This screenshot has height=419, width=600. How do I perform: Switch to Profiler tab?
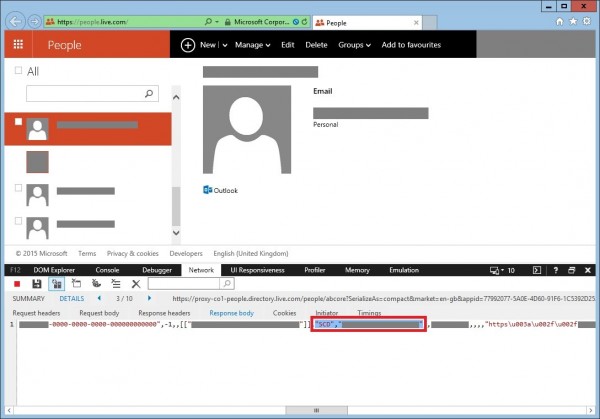[315, 270]
